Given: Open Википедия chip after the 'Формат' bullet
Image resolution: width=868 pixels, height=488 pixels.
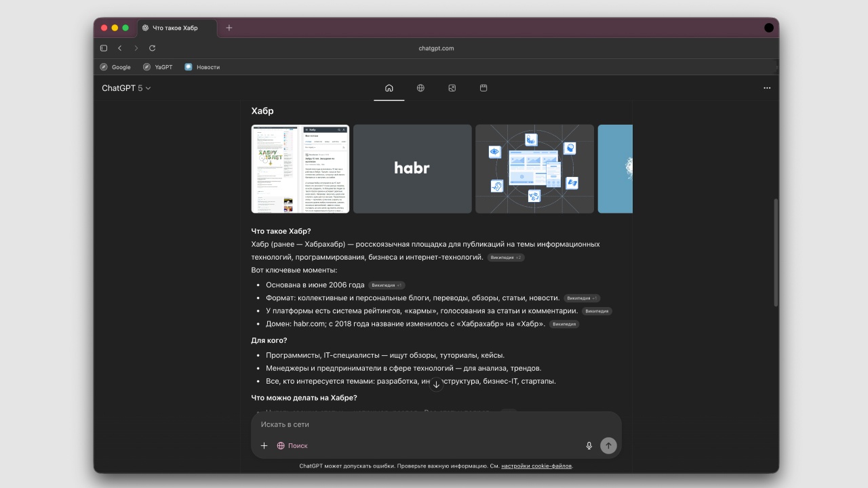Looking at the screenshot, I should pos(582,298).
